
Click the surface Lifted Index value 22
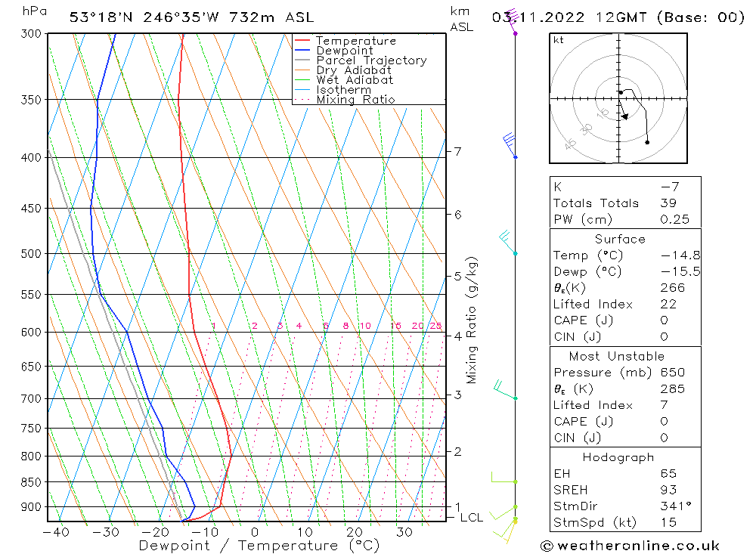coord(668,305)
